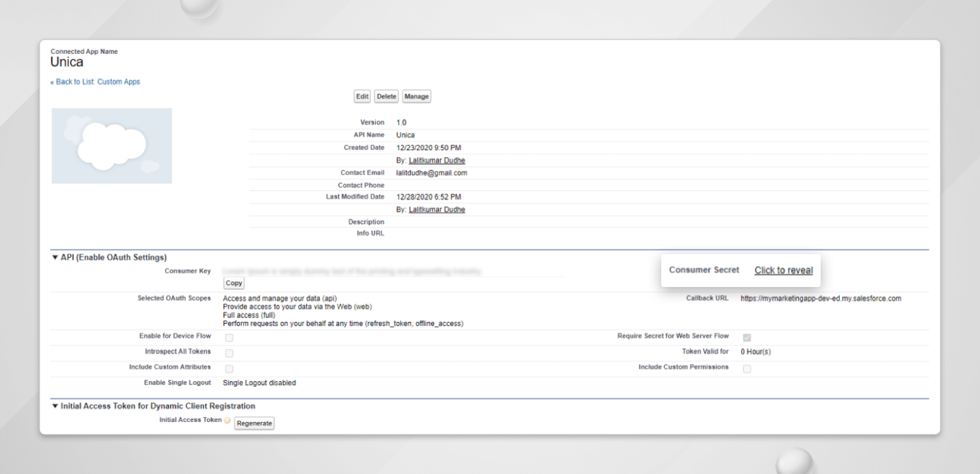Screen dimensions: 980x474
Task: Reveal the Consumer Secret
Action: pyautogui.click(x=783, y=270)
